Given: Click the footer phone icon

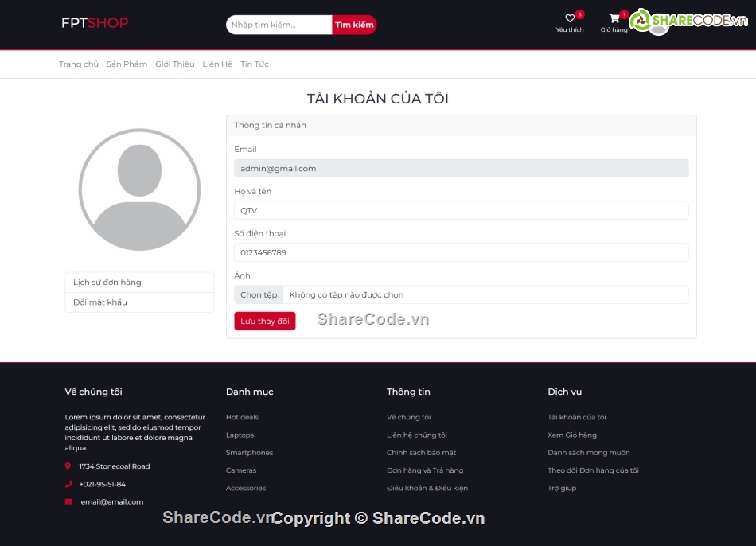Looking at the screenshot, I should (68, 484).
